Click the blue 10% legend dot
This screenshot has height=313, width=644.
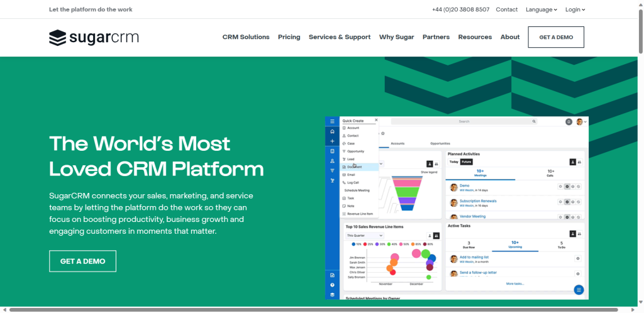[353, 244]
